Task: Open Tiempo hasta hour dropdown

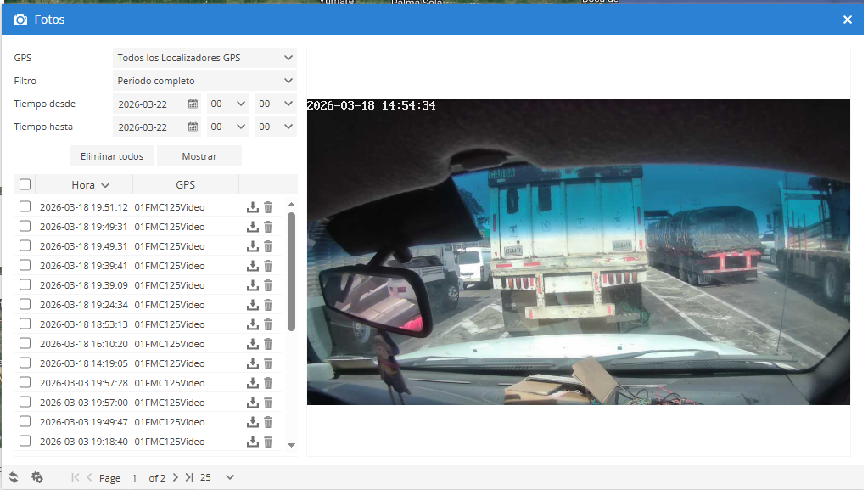Action: point(227,127)
